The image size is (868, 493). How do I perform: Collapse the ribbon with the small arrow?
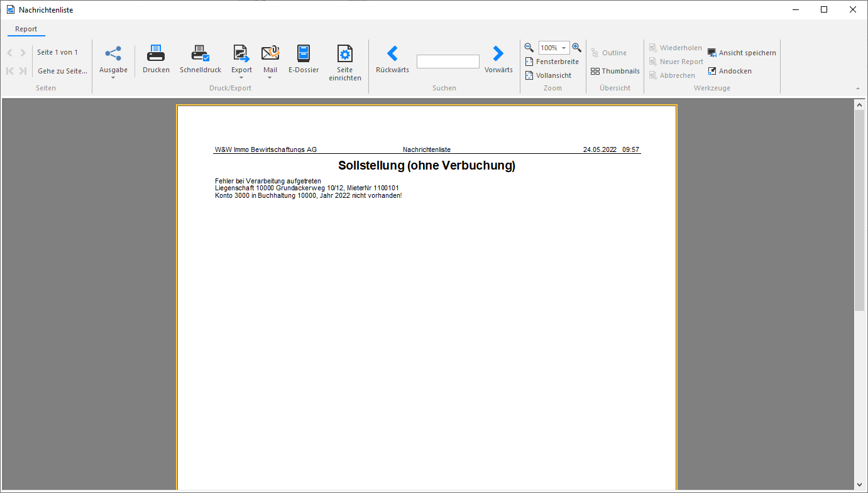[x=858, y=89]
